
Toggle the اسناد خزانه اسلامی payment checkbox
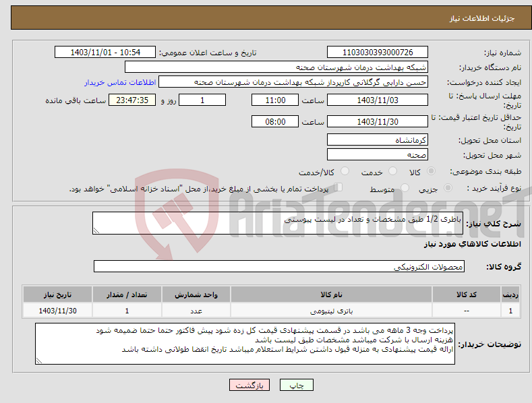(338, 187)
